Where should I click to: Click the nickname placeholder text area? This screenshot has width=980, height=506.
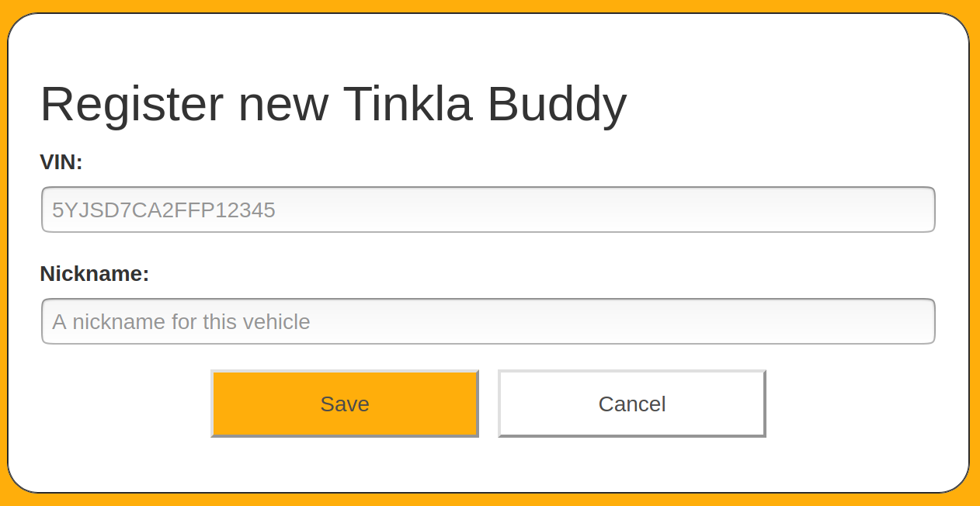[x=181, y=321]
